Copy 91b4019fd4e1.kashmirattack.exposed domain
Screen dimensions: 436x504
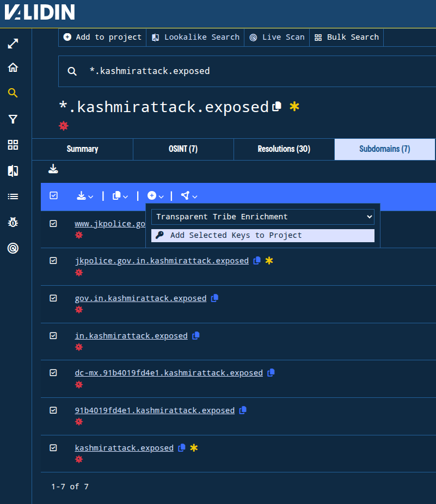click(x=243, y=410)
